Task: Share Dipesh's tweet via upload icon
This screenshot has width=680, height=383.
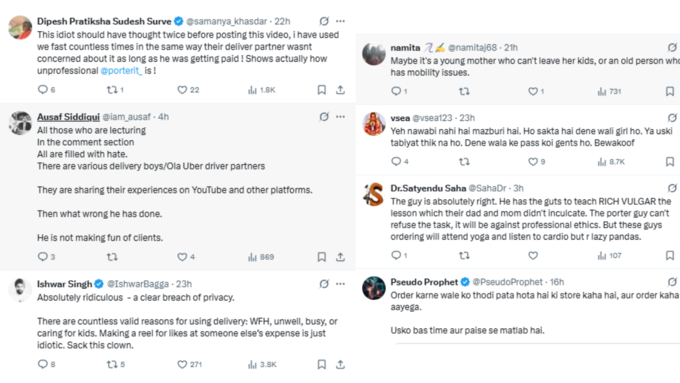Action: point(340,90)
